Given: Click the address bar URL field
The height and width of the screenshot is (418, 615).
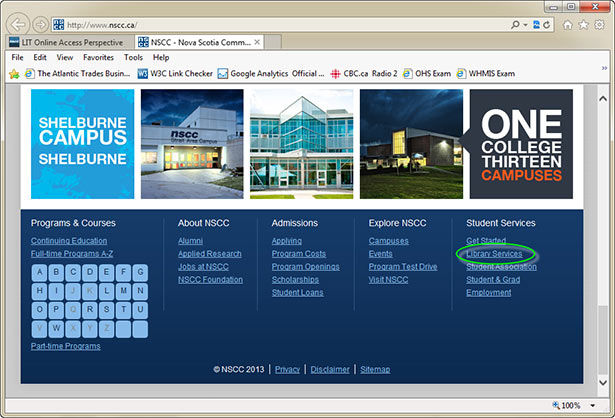Looking at the screenshot, I should pos(280,23).
